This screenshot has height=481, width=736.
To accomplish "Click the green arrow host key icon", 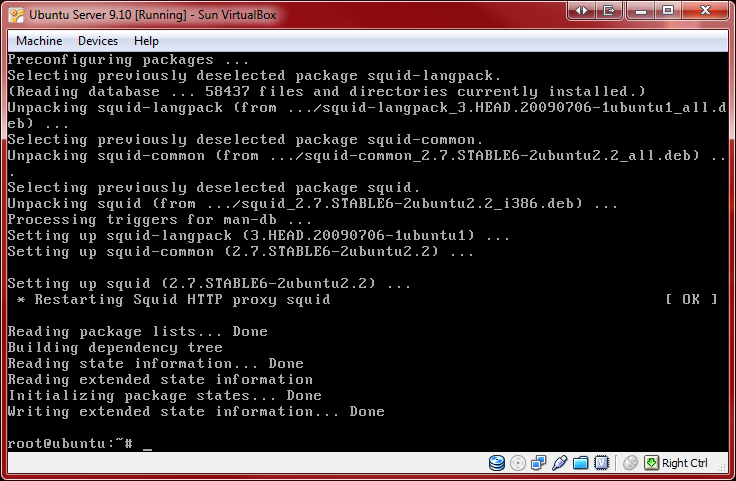I will 652,463.
